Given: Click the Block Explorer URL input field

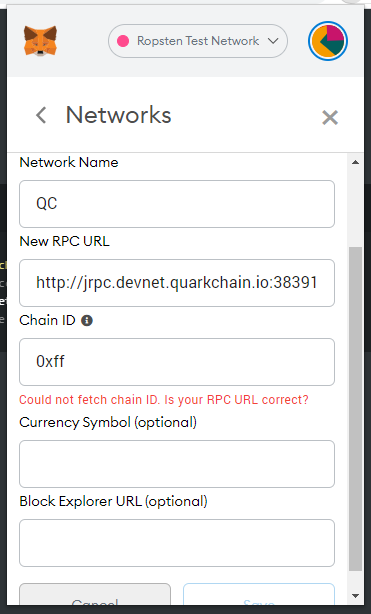Looking at the screenshot, I should pyautogui.click(x=177, y=543).
